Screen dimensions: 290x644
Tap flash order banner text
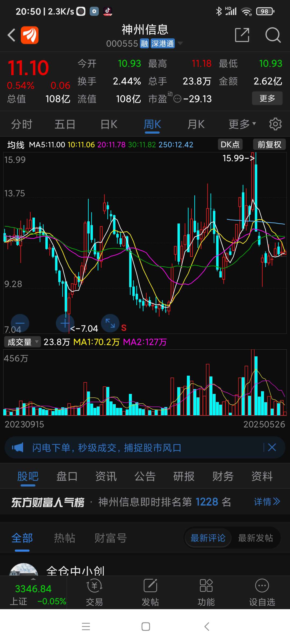click(x=107, y=448)
